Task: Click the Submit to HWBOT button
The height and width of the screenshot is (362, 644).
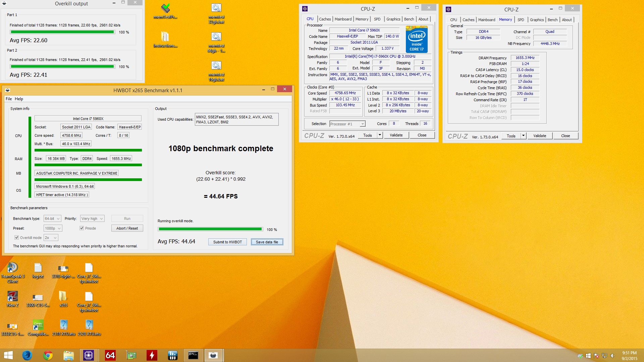Action: (227, 242)
